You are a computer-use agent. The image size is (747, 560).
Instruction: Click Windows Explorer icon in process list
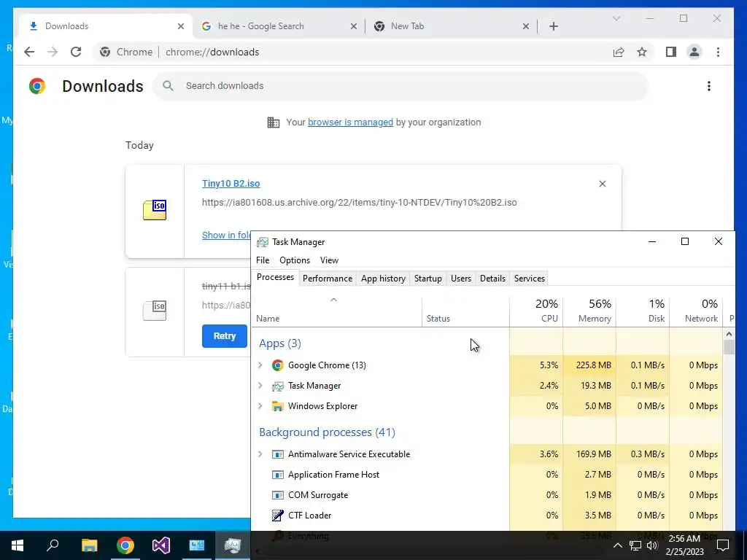point(277,406)
